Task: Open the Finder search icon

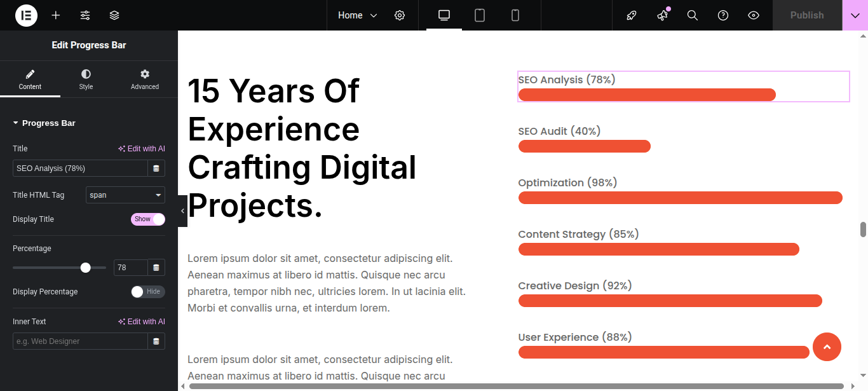Action: pos(693,15)
